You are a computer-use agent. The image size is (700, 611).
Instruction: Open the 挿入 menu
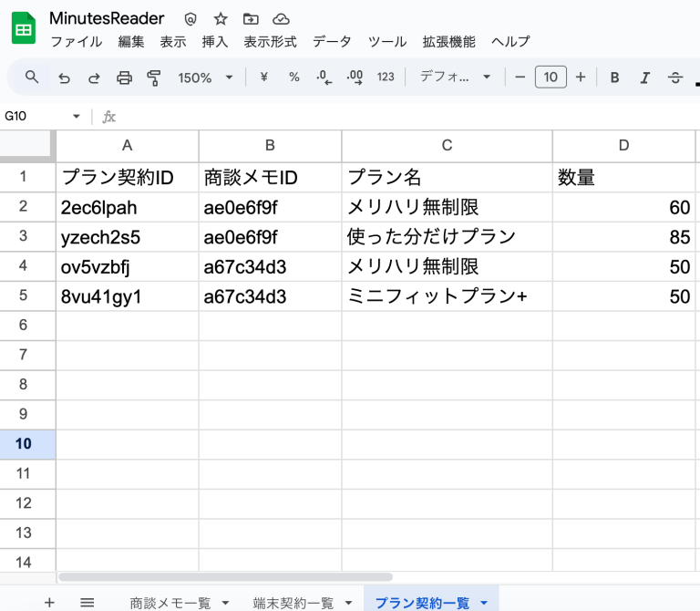coord(215,42)
